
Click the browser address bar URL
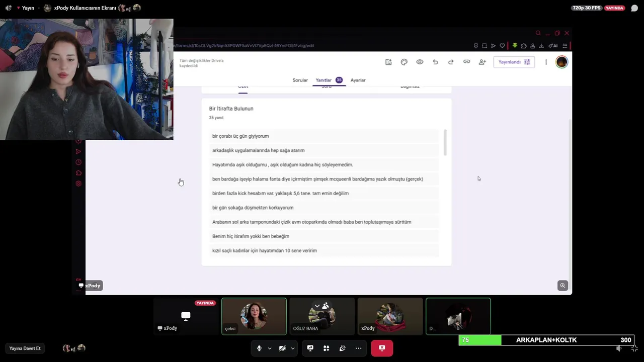244,46
